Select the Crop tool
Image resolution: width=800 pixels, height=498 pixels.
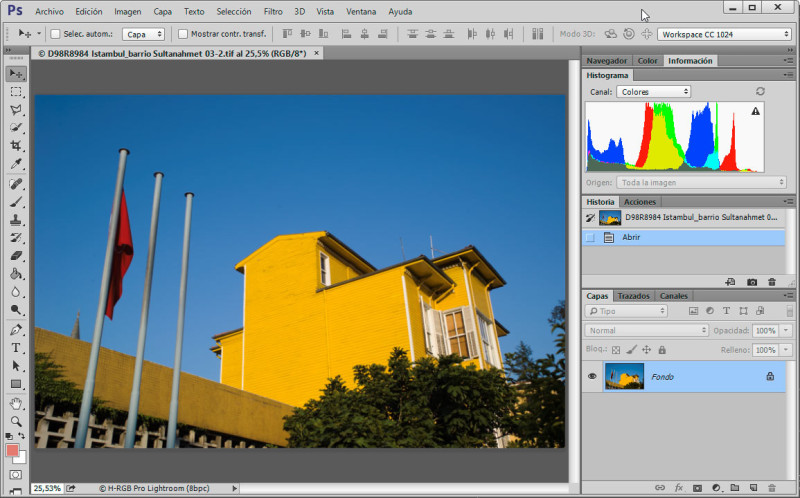pos(16,146)
